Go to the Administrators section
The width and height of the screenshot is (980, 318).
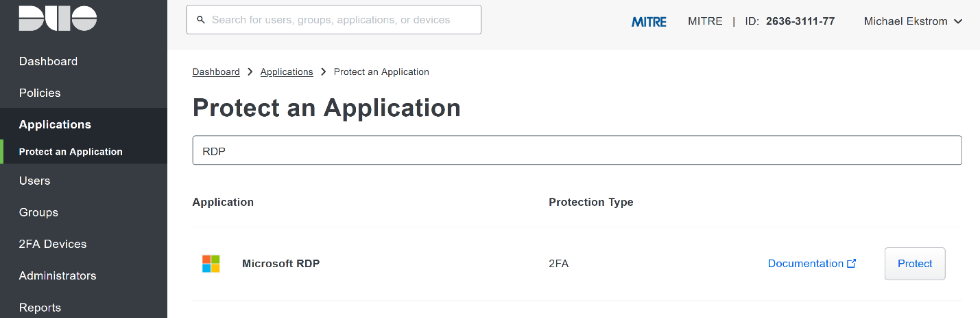58,275
